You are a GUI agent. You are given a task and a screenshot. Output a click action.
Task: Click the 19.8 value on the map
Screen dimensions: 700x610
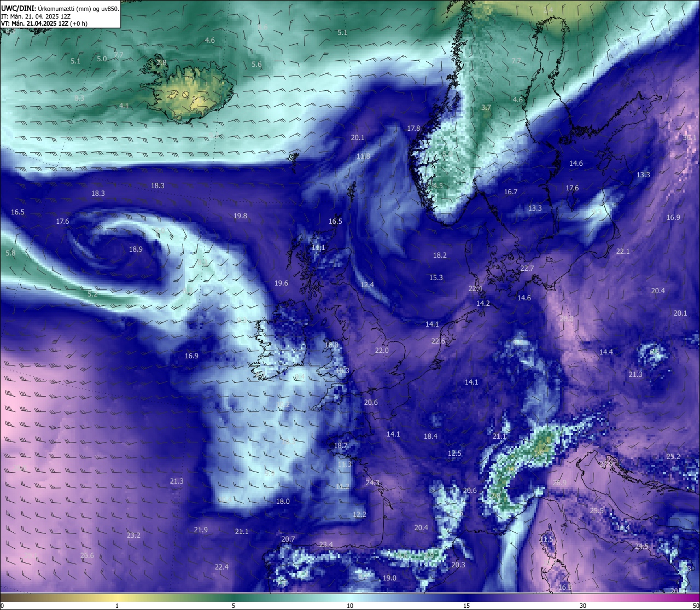coord(240,216)
